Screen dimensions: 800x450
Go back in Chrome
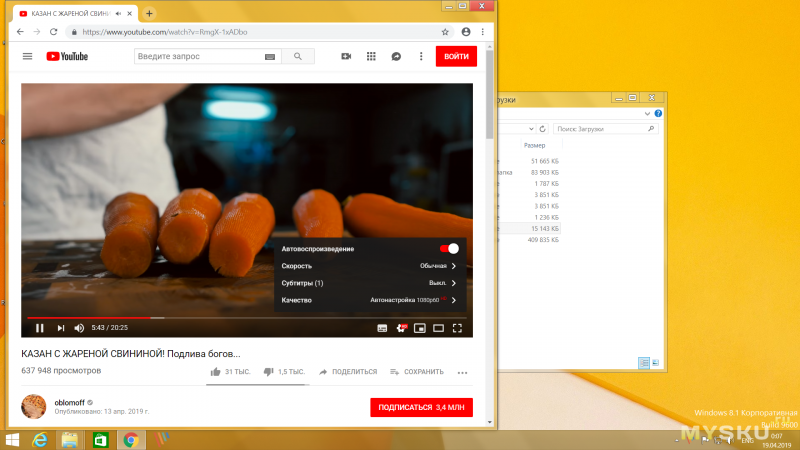[x=20, y=32]
